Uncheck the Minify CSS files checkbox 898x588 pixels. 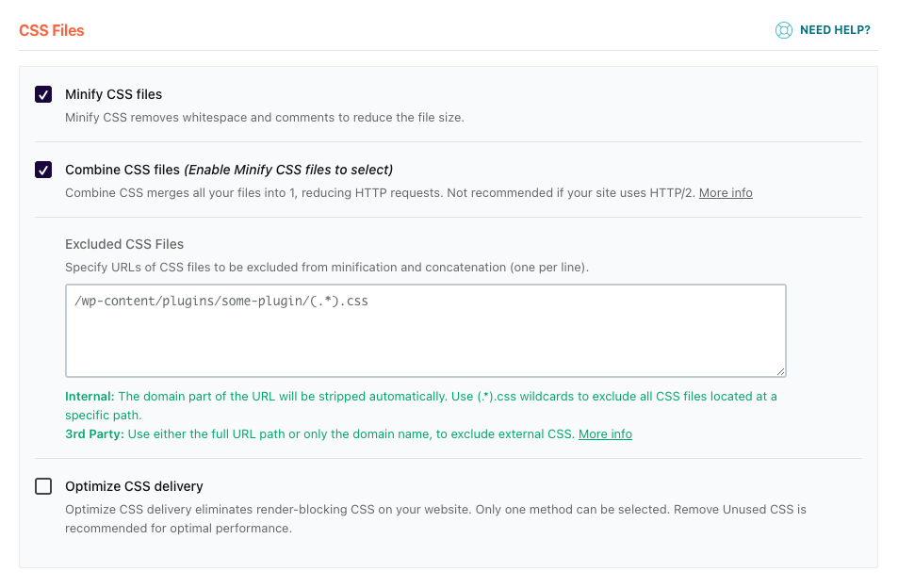point(43,94)
